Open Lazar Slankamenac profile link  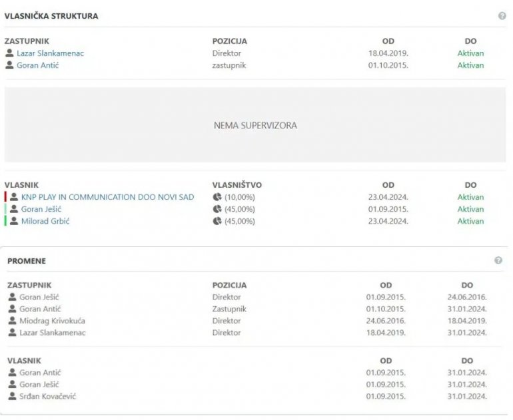click(51, 53)
